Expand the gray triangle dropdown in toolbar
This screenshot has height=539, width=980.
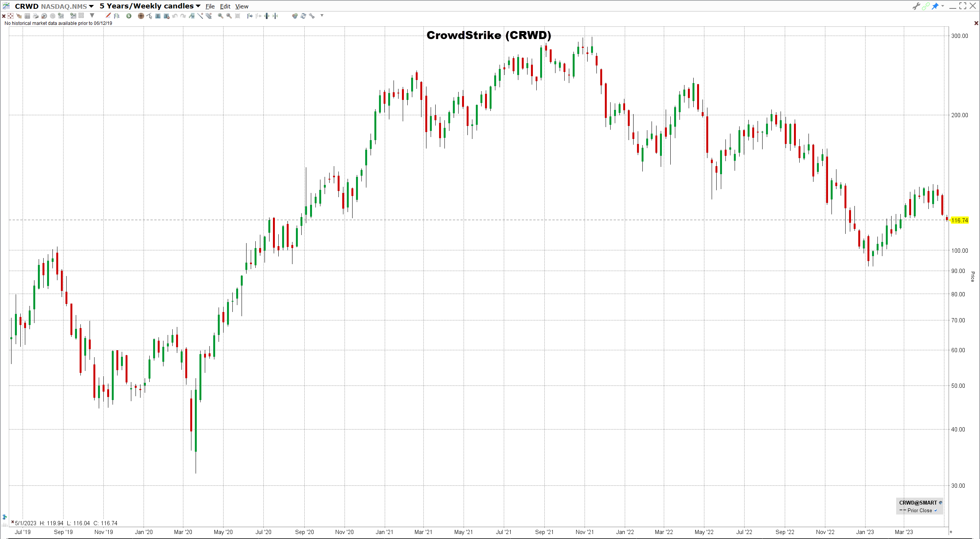tap(92, 16)
